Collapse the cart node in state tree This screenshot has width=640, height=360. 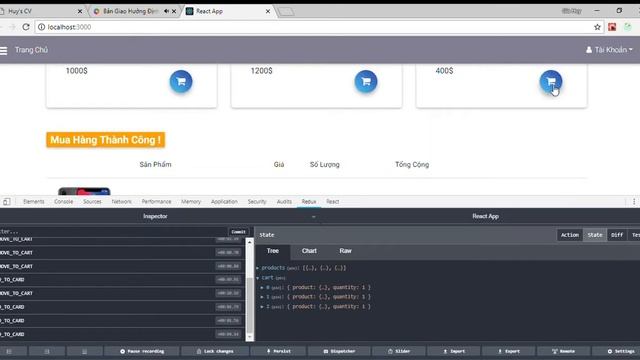258,278
